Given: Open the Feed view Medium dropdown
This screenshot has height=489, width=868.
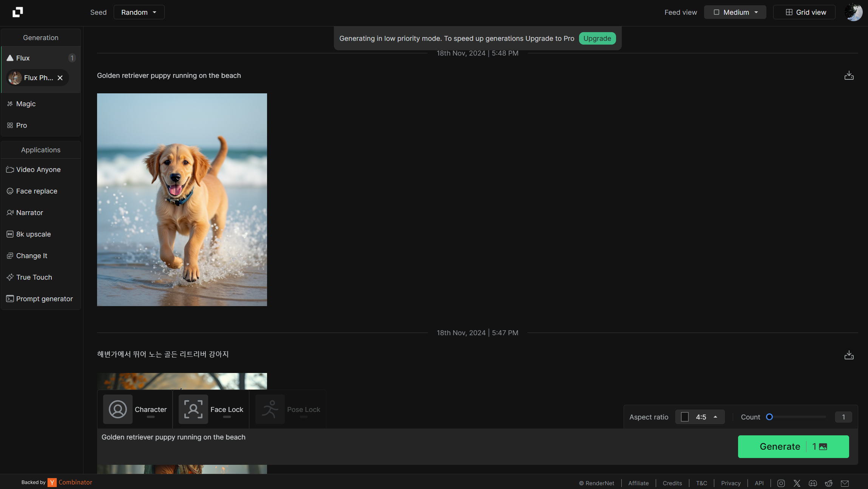Looking at the screenshot, I should pyautogui.click(x=735, y=12).
